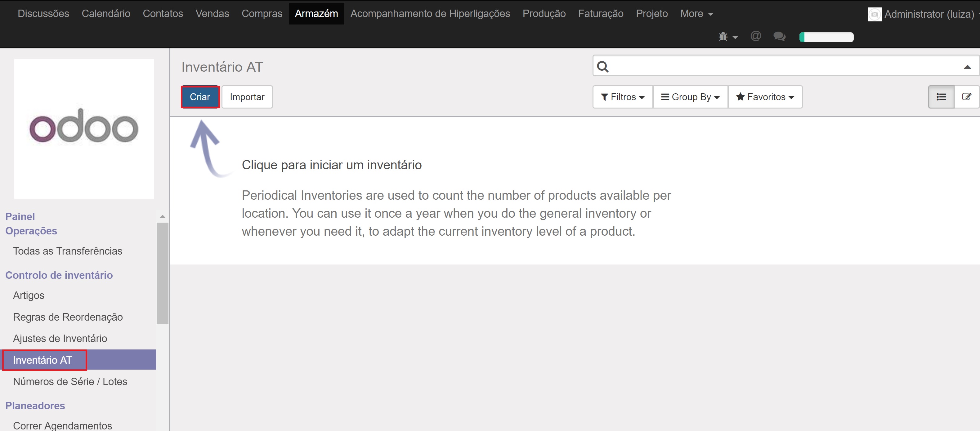Expand the Group By dropdown
Viewport: 980px width, 431px height.
(x=690, y=97)
